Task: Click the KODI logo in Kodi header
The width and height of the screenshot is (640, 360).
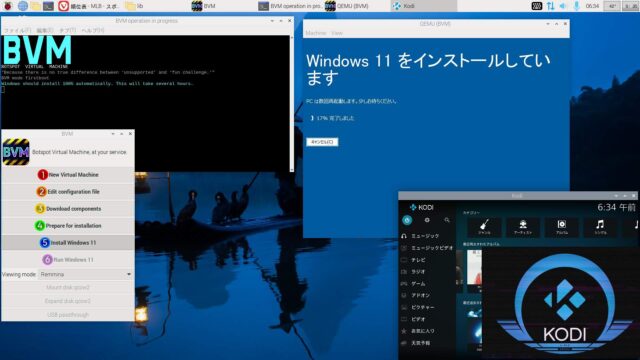Action: click(422, 207)
